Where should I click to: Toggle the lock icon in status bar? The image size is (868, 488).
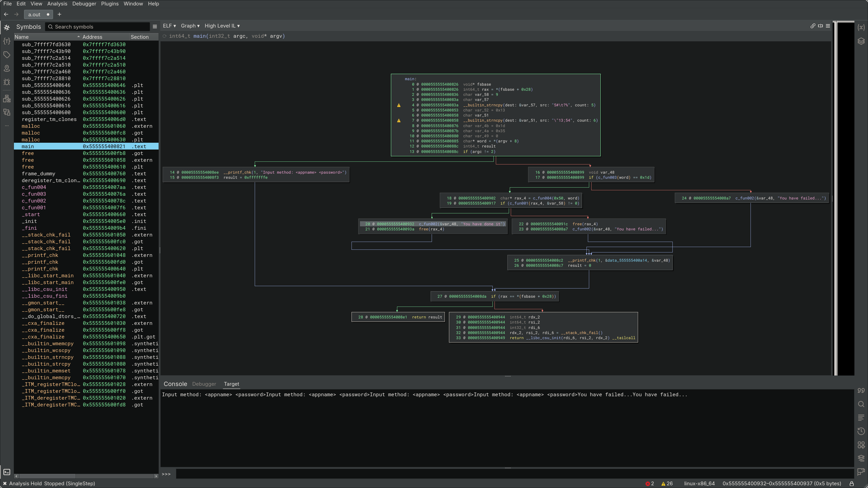click(x=851, y=483)
